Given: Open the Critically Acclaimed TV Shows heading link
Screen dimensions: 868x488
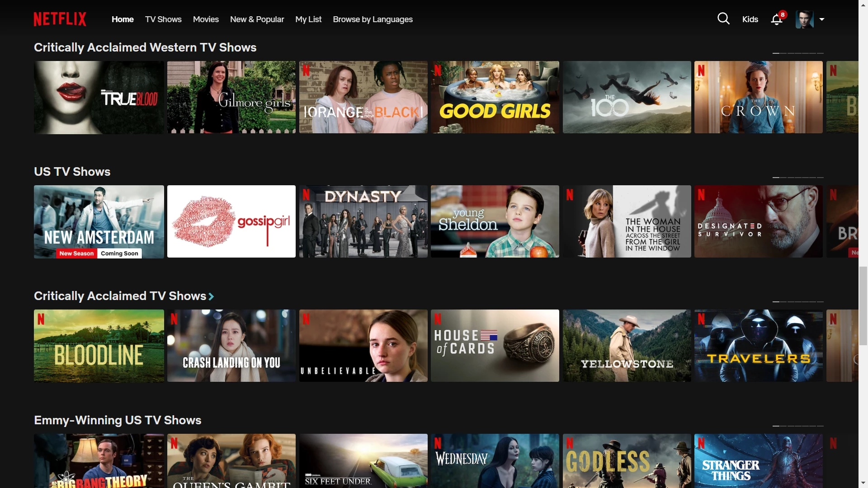Looking at the screenshot, I should click(120, 296).
